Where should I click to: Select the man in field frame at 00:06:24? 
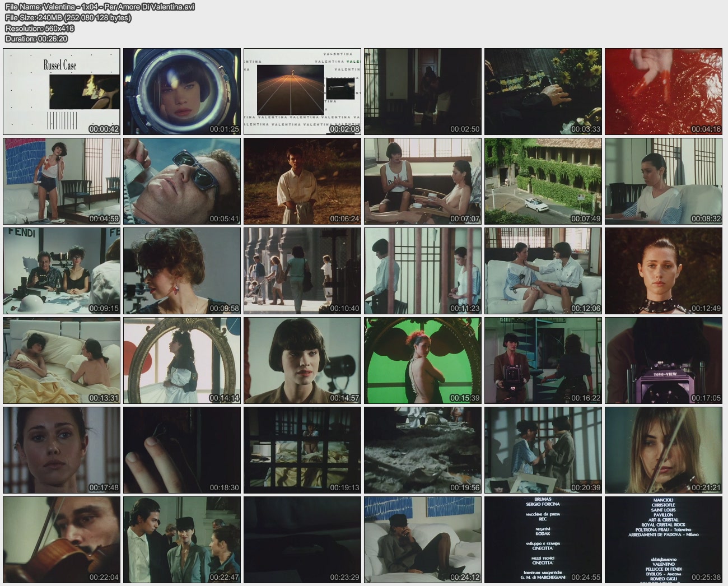point(302,181)
